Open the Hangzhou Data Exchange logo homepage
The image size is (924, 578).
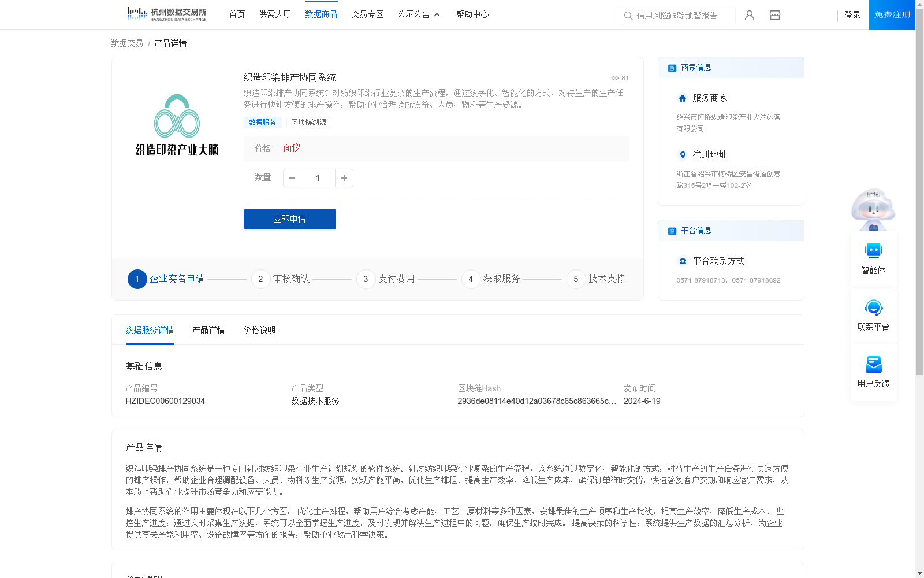[166, 14]
